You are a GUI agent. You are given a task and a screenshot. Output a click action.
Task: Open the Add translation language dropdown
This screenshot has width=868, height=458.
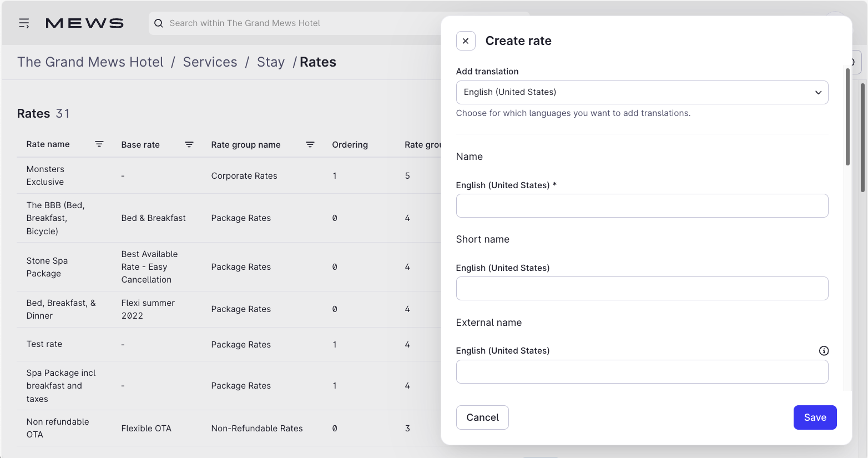pyautogui.click(x=642, y=92)
